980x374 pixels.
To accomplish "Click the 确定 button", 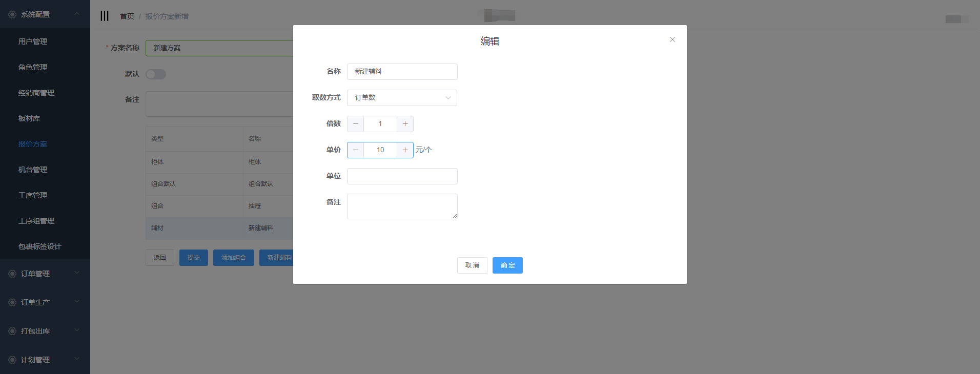I will [x=507, y=265].
